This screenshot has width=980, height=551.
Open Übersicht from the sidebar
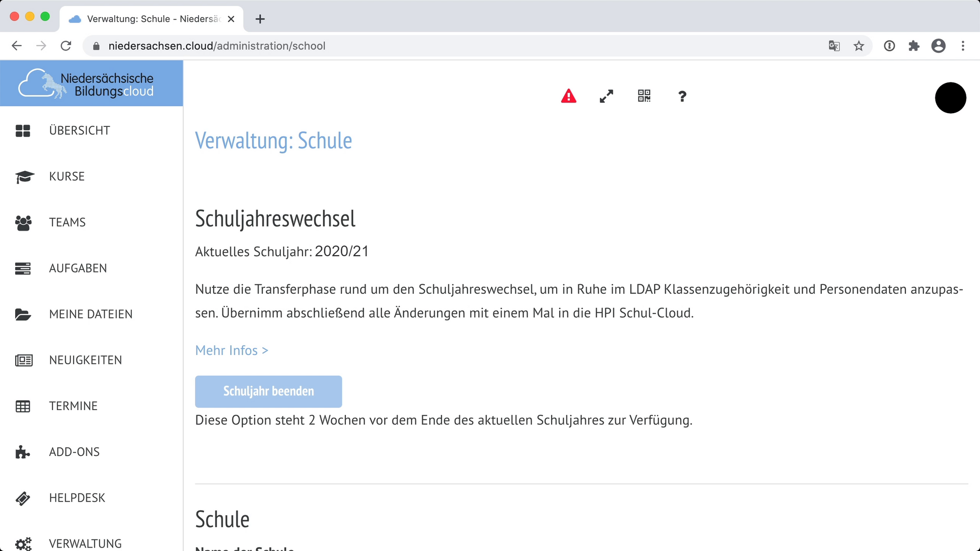(x=79, y=131)
